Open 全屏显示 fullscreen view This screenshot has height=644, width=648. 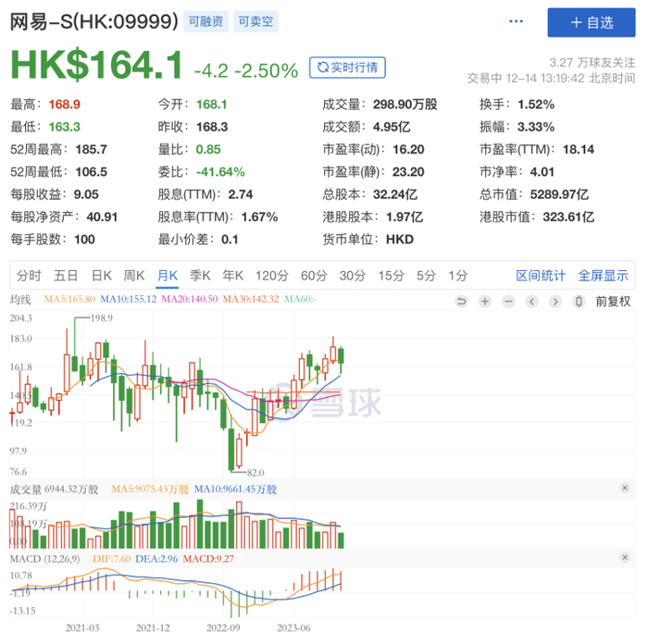(x=603, y=275)
